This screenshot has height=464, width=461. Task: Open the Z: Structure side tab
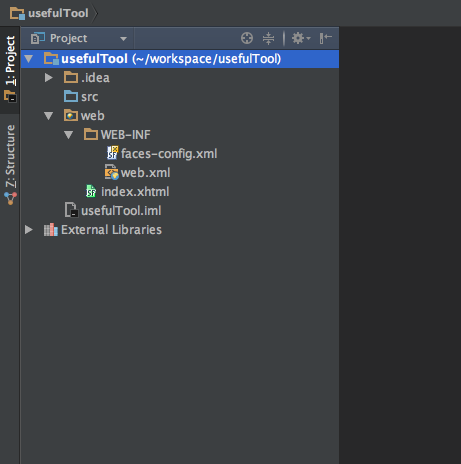(10, 165)
